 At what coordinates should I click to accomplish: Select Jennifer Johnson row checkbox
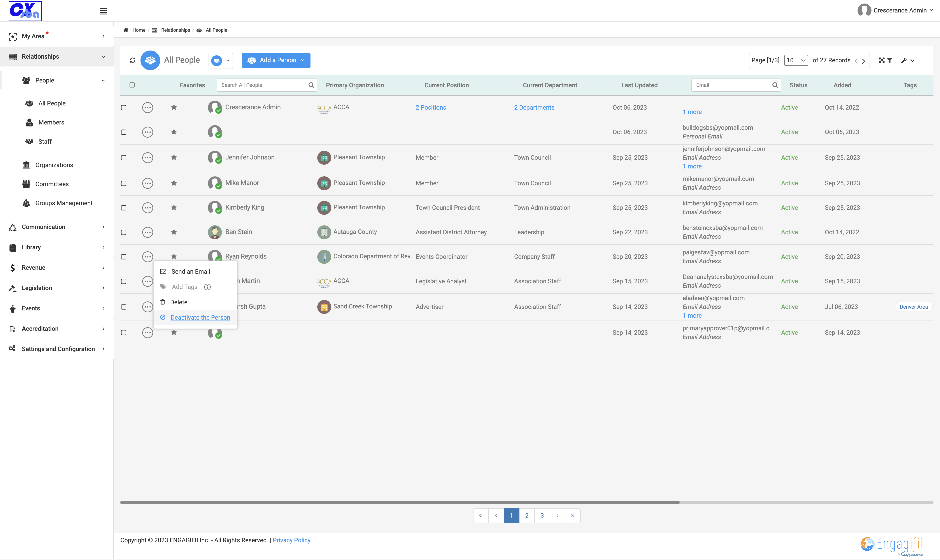123,158
